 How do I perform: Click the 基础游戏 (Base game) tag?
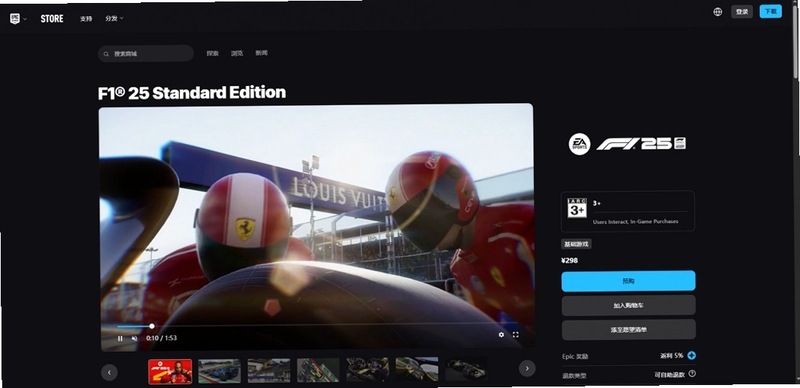tap(577, 244)
